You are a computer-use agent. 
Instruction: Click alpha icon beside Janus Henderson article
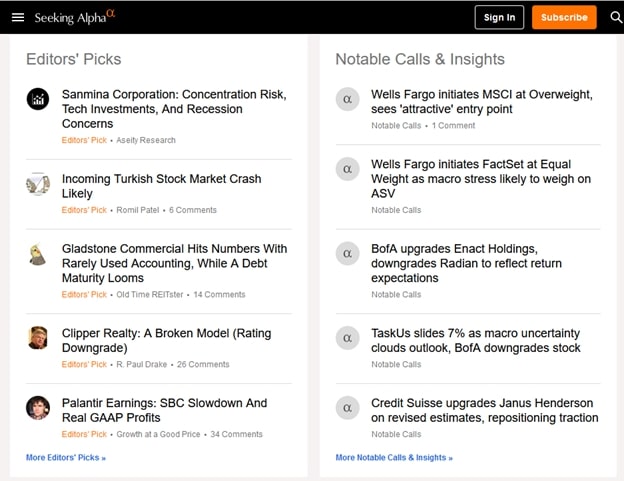tap(347, 408)
